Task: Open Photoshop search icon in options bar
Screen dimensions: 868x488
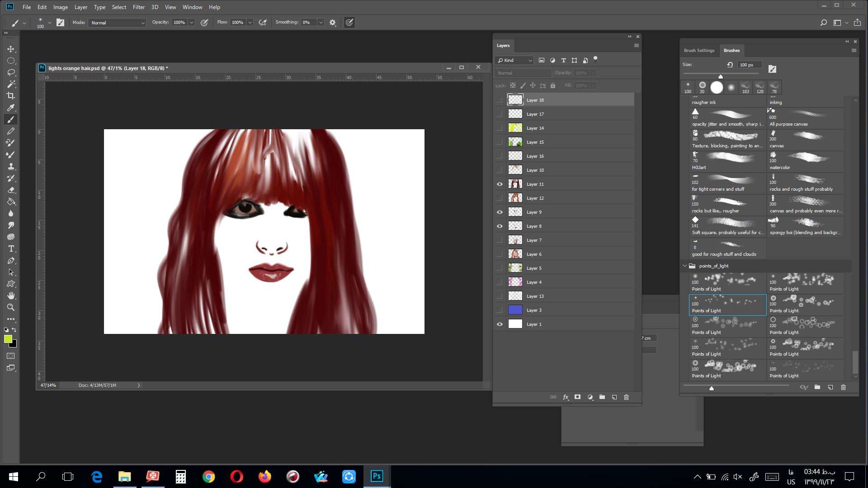Action: [x=823, y=23]
